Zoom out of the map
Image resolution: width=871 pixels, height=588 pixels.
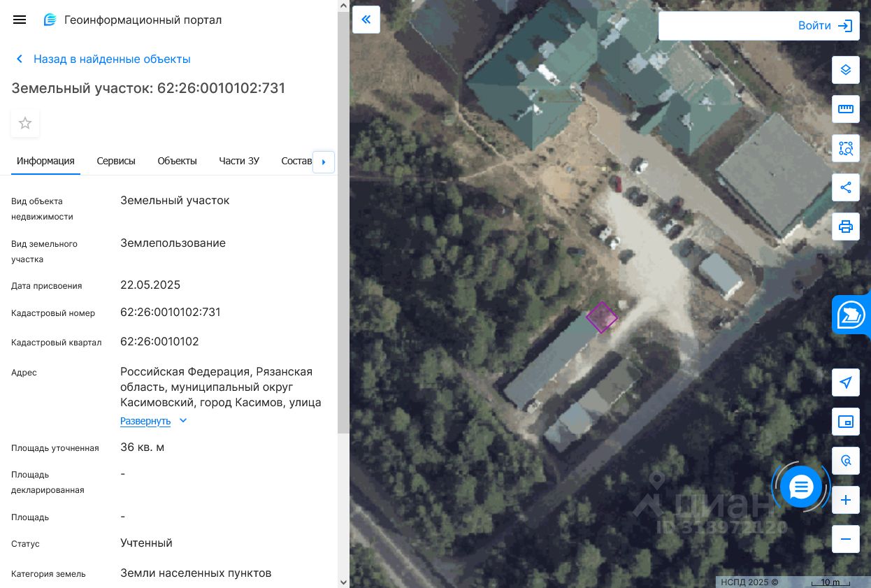coord(846,539)
